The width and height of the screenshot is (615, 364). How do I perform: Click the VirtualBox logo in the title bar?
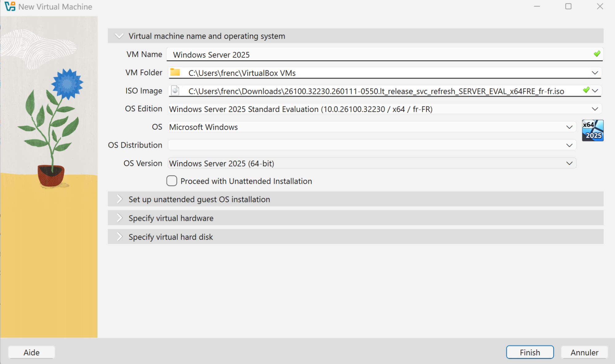click(10, 6)
